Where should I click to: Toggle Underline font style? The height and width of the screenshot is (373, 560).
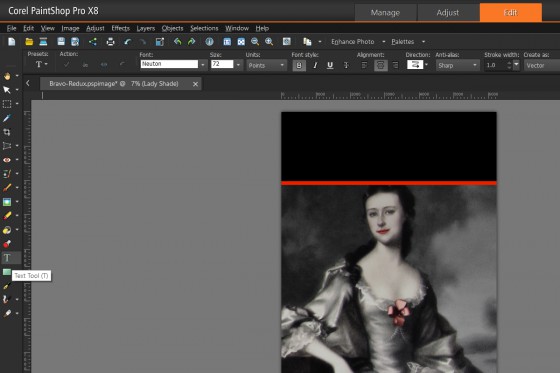[x=330, y=65]
